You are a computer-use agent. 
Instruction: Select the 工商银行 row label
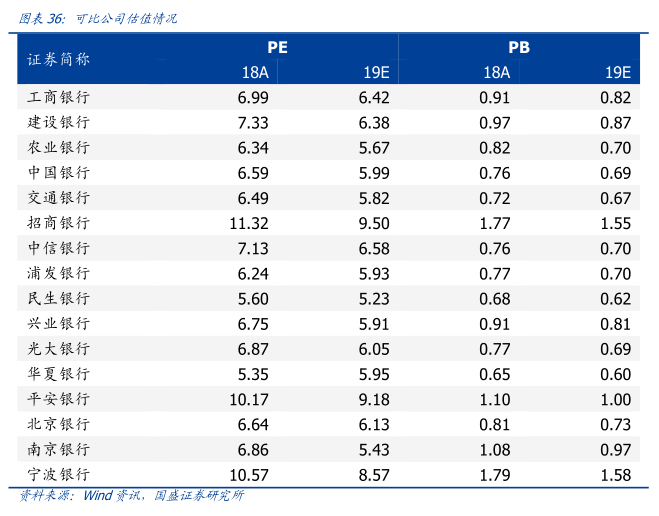pos(59,97)
